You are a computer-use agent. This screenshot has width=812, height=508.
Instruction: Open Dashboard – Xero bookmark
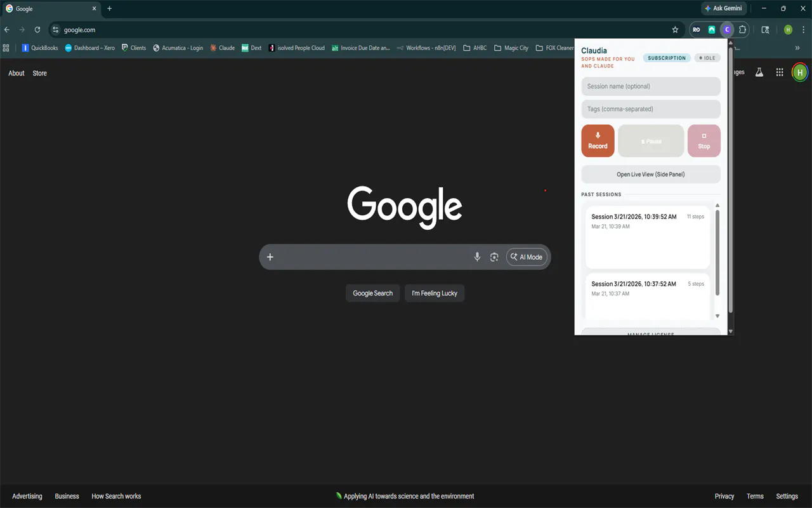pos(89,48)
